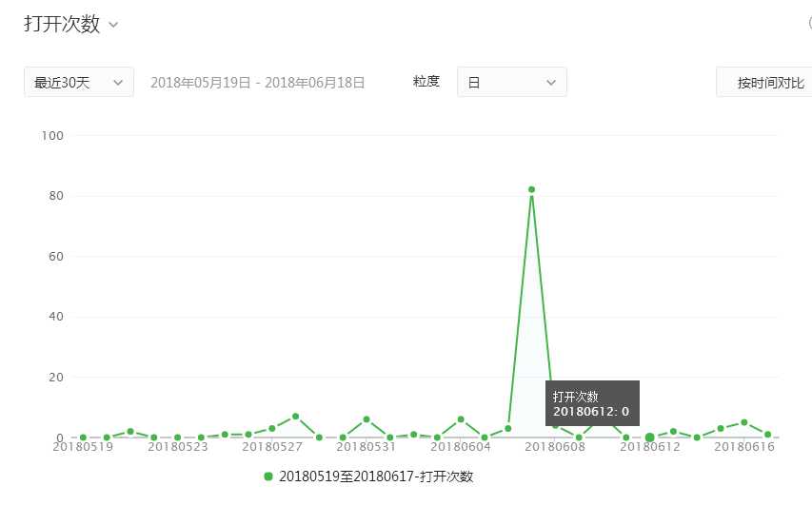812x525 pixels.
Task: Click the x-axis label 20180616
Action: 744,446
